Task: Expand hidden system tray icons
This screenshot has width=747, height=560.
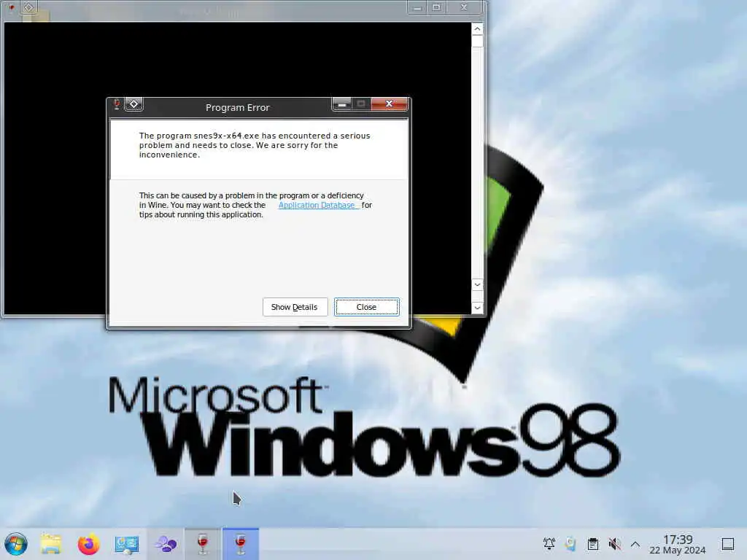Action: coord(635,544)
